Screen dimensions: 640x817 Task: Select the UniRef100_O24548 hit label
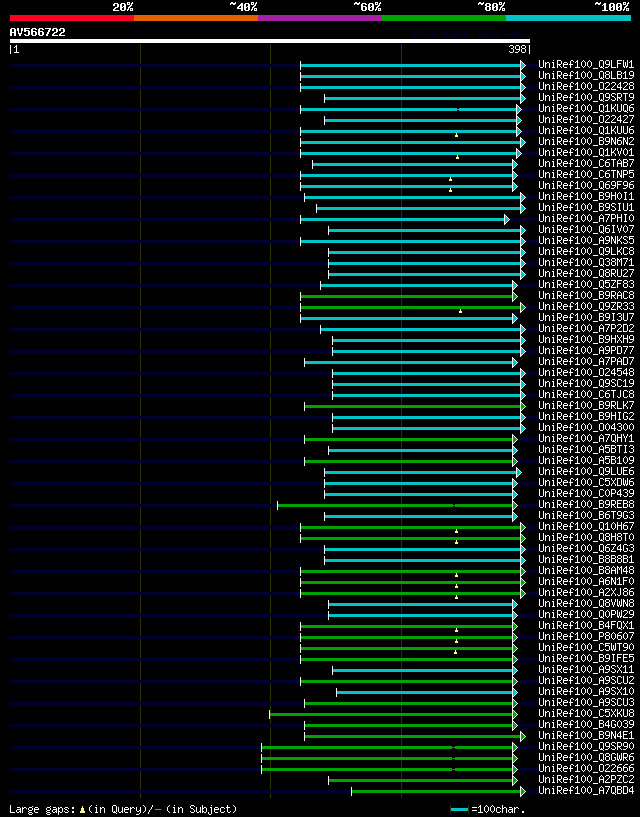(586, 373)
